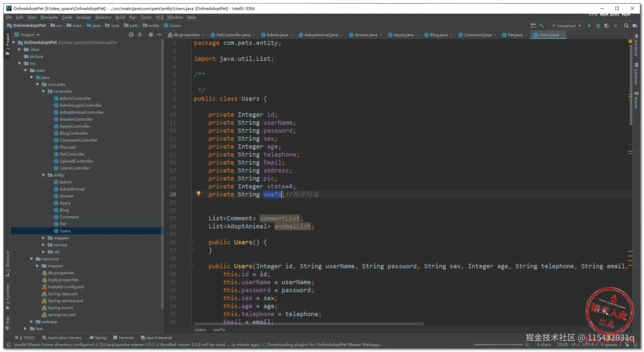This screenshot has width=644, height=352.
Task: Open the Unnamed run configuration dropdown
Action: point(566,26)
